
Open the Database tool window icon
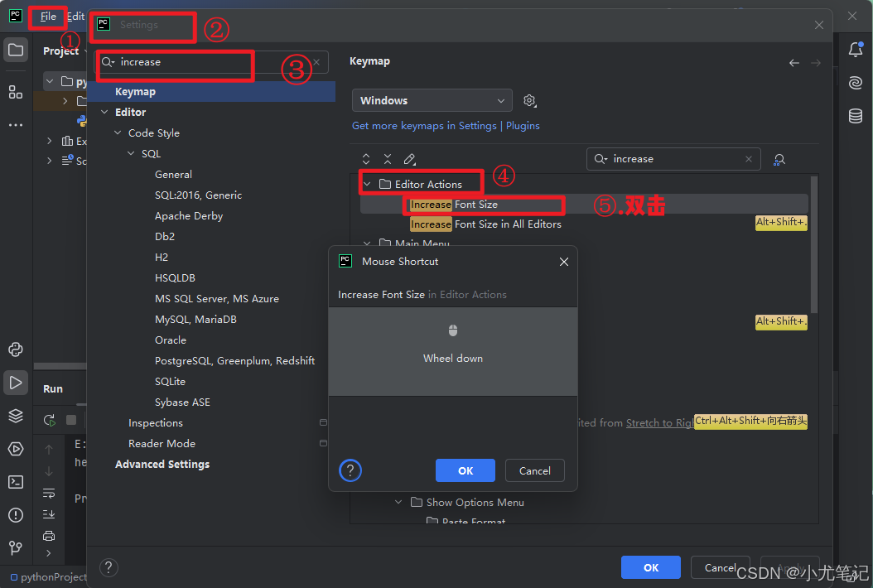coord(856,116)
